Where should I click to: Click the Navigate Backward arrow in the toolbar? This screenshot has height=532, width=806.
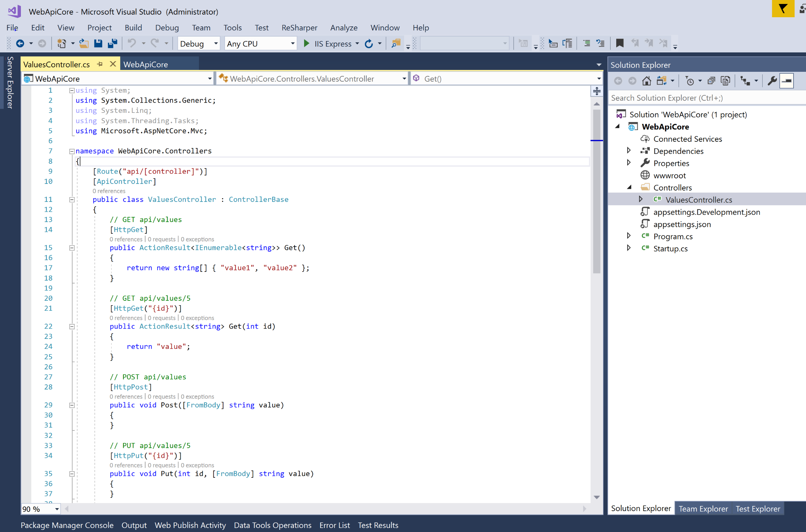20,44
